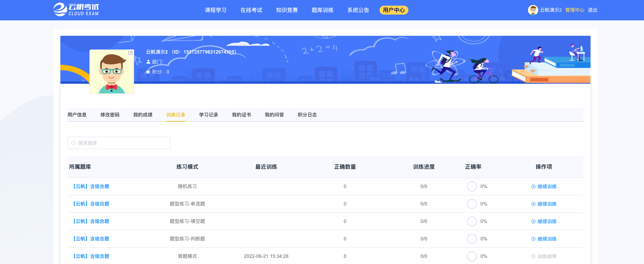The image size is (644, 264).
Task: Open 在线考试 in the top navigation
Action: 251,10
